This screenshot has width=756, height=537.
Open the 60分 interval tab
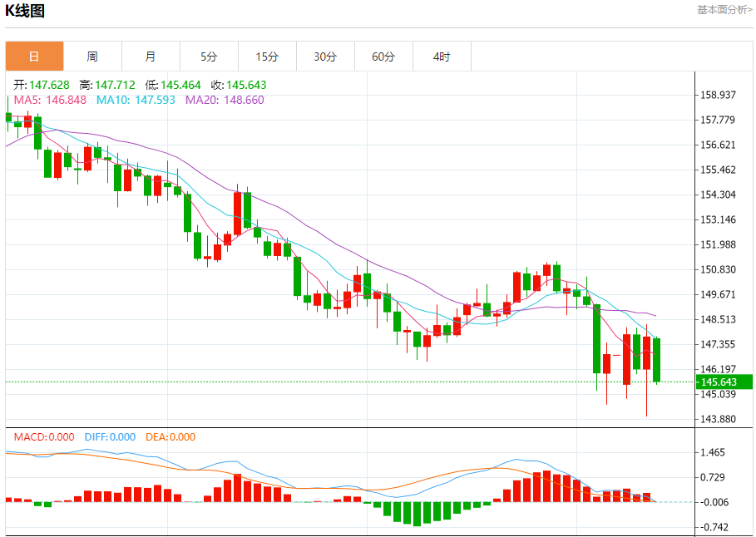point(383,57)
